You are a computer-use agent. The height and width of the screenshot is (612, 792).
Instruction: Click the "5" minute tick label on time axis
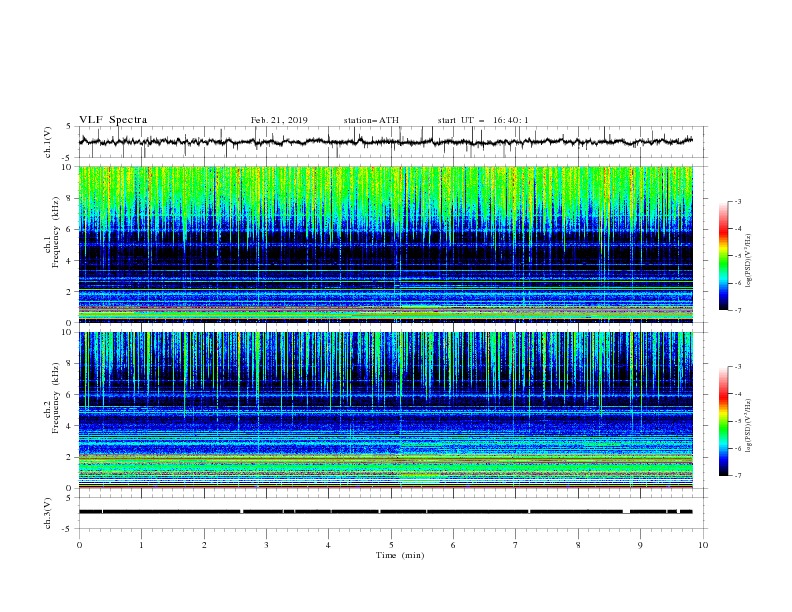point(391,545)
